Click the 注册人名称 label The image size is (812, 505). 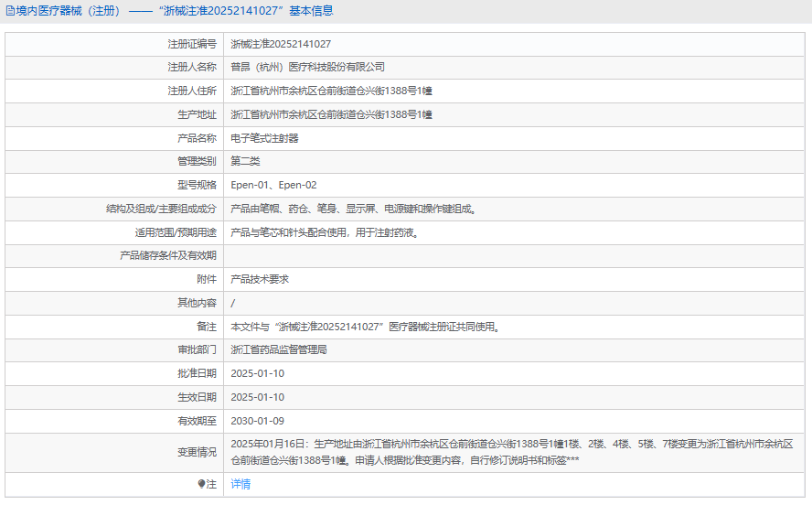point(192,67)
